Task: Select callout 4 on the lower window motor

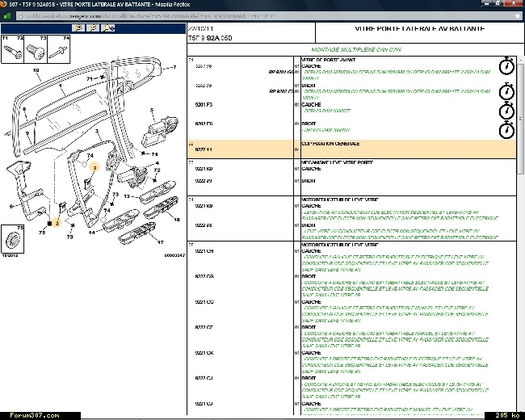Action: [x=157, y=163]
